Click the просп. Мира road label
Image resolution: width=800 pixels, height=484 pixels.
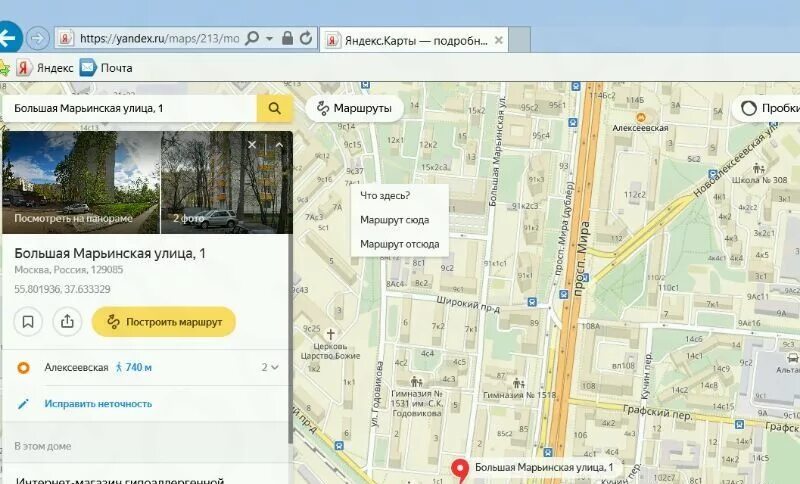pyautogui.click(x=582, y=259)
